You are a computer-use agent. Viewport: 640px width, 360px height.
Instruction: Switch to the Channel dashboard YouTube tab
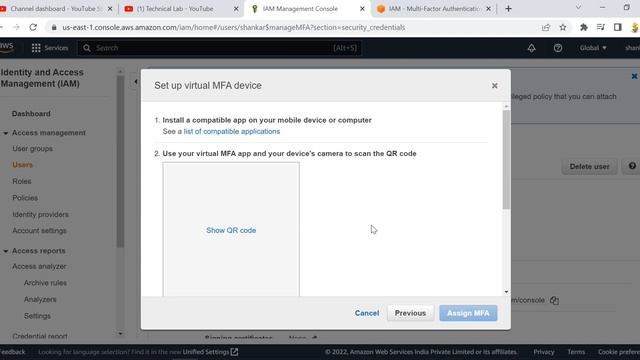pos(55,9)
